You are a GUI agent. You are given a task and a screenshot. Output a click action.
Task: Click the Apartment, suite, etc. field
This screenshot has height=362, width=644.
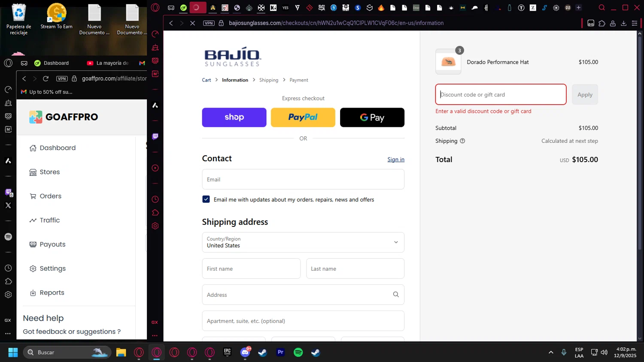(303, 321)
